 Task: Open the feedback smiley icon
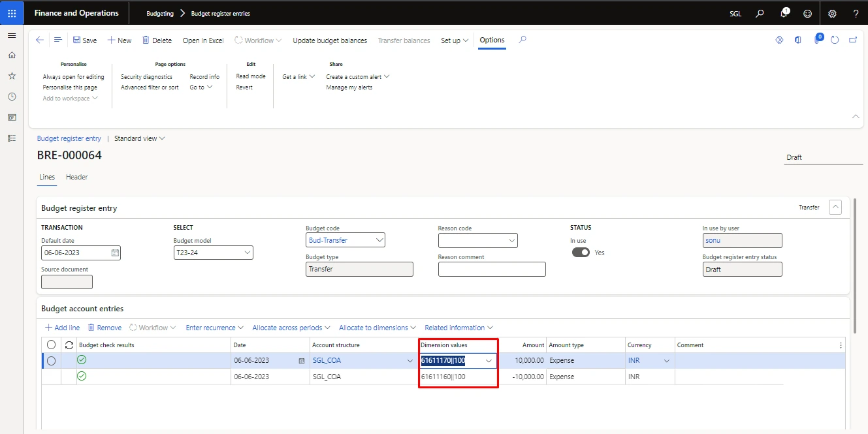[x=808, y=13]
